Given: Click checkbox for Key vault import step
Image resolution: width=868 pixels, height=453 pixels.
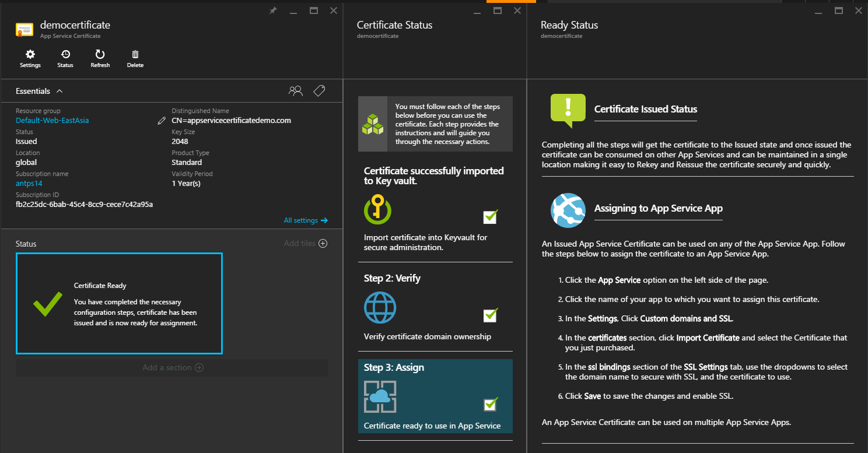Looking at the screenshot, I should click(x=490, y=217).
